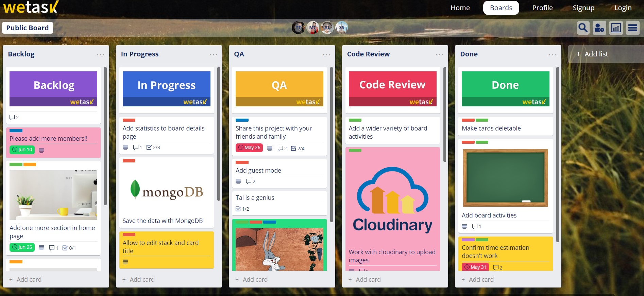Open the board statistics chart icon
The height and width of the screenshot is (296, 644).
616,28
